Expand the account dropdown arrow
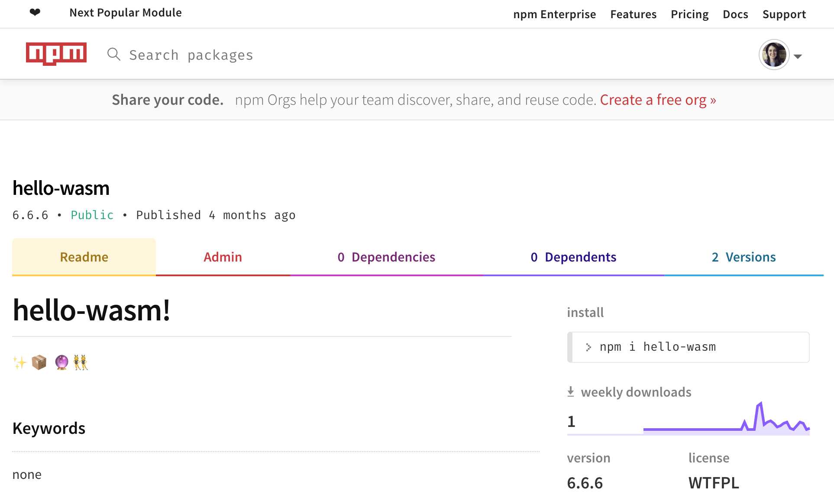The height and width of the screenshot is (504, 834). (798, 57)
